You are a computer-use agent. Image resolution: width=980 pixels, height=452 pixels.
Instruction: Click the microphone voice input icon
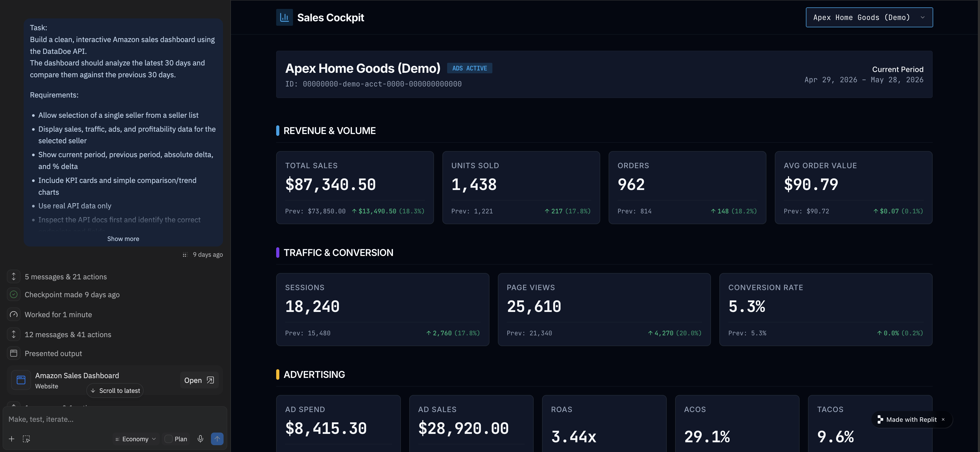[x=200, y=439]
